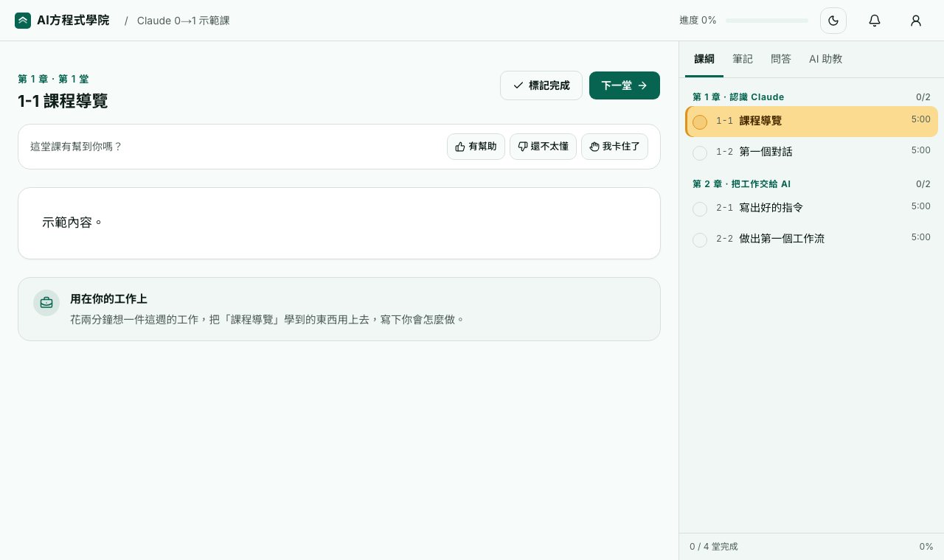944x560 pixels.
Task: Click the 這堂課有幫到你嗎？ prompt text
Action: coord(76,147)
